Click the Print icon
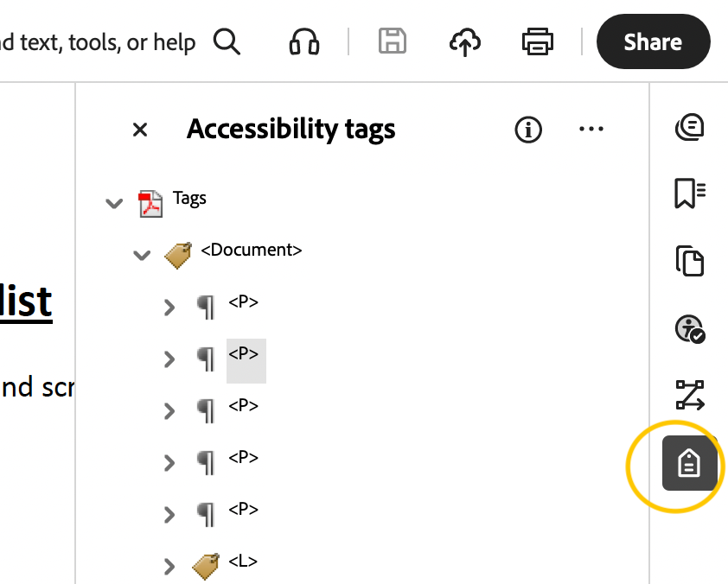728x584 pixels. coord(537,41)
